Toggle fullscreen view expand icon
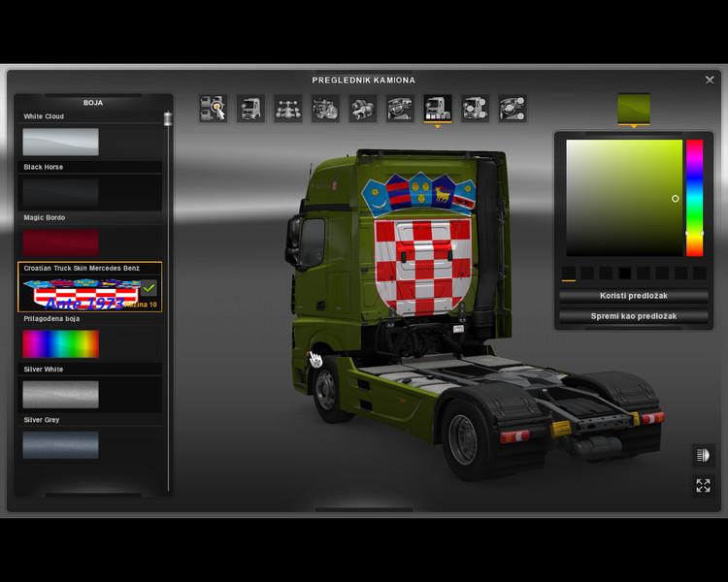Viewport: 728px width, 582px height. click(703, 485)
